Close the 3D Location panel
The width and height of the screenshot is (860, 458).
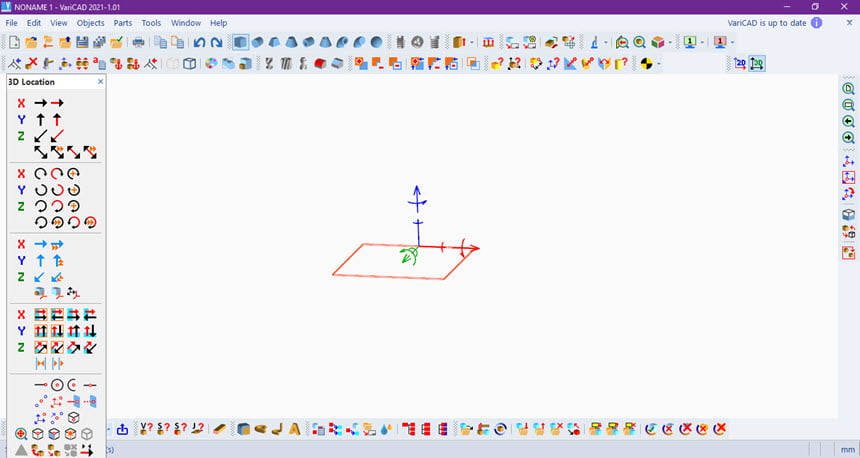click(100, 82)
